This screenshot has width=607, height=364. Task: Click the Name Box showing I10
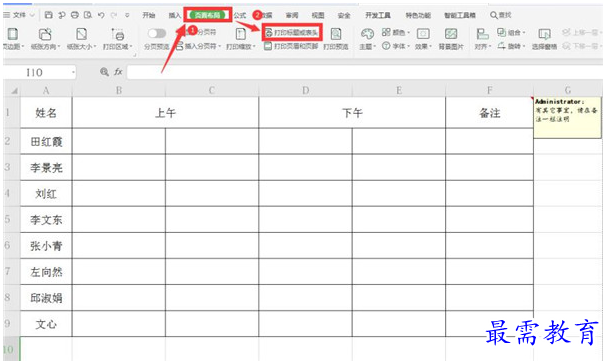pos(36,72)
